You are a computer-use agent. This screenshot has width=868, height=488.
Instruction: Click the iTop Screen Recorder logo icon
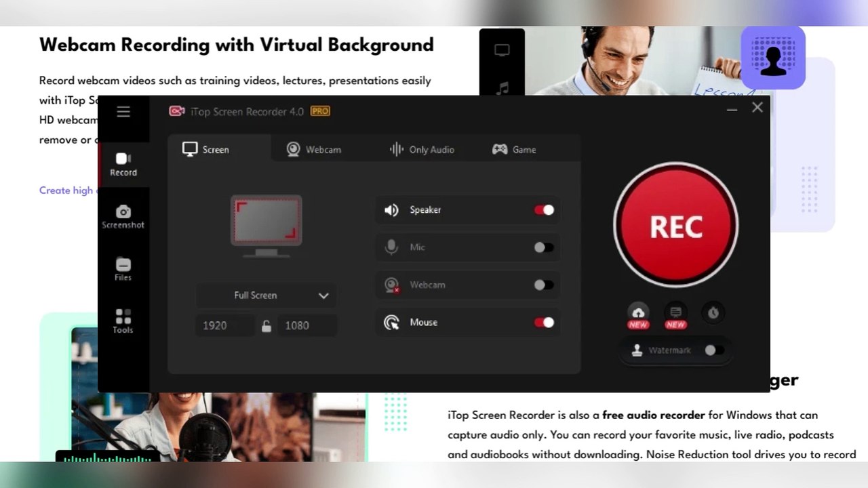(176, 111)
